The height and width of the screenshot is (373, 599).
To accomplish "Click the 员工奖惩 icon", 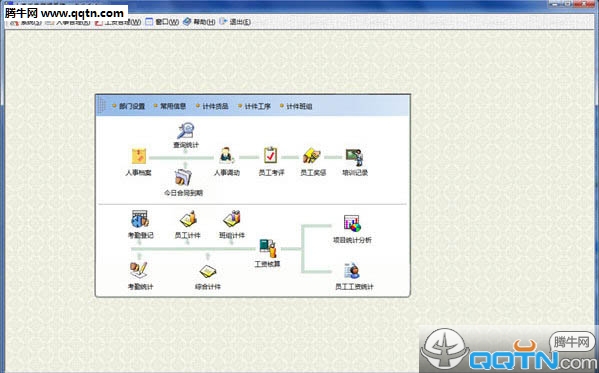I will click(x=312, y=156).
